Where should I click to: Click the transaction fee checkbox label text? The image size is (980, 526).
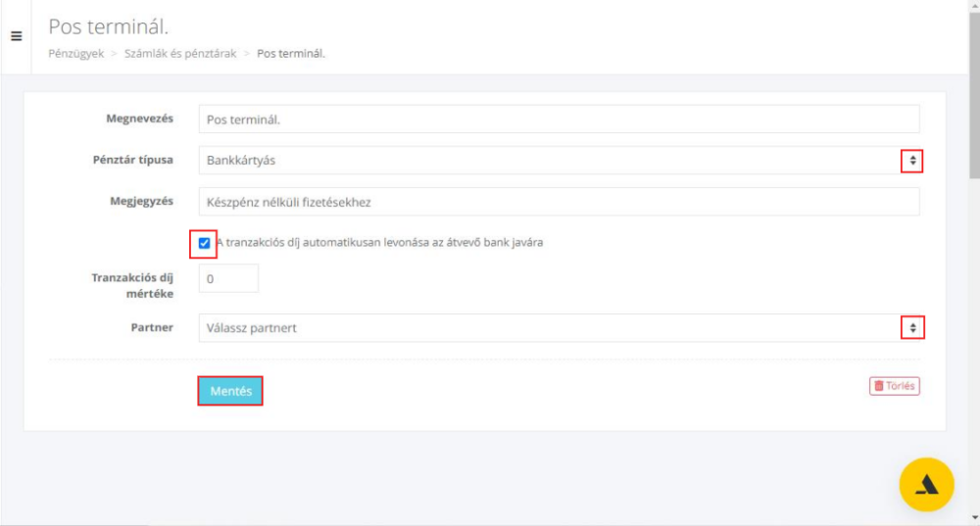pos(379,242)
